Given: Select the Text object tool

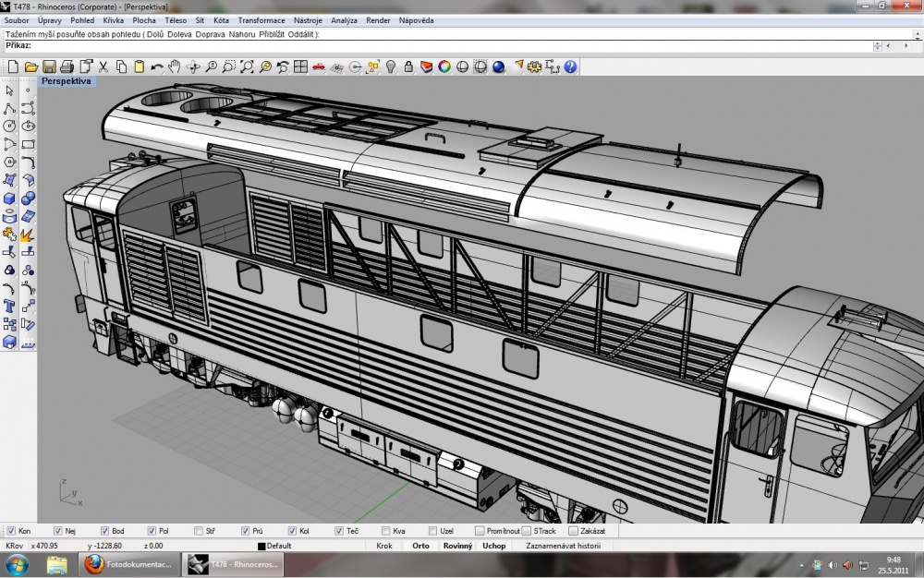Looking at the screenshot, I should [x=9, y=306].
